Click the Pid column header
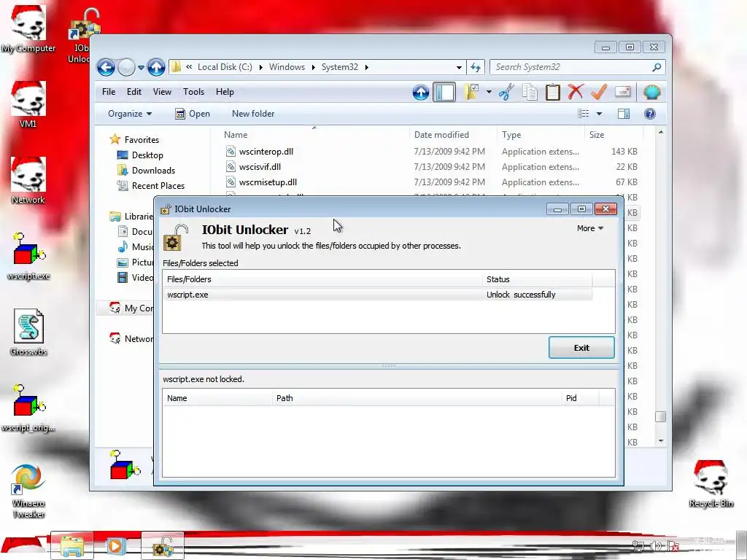The image size is (747, 560). pos(580,398)
